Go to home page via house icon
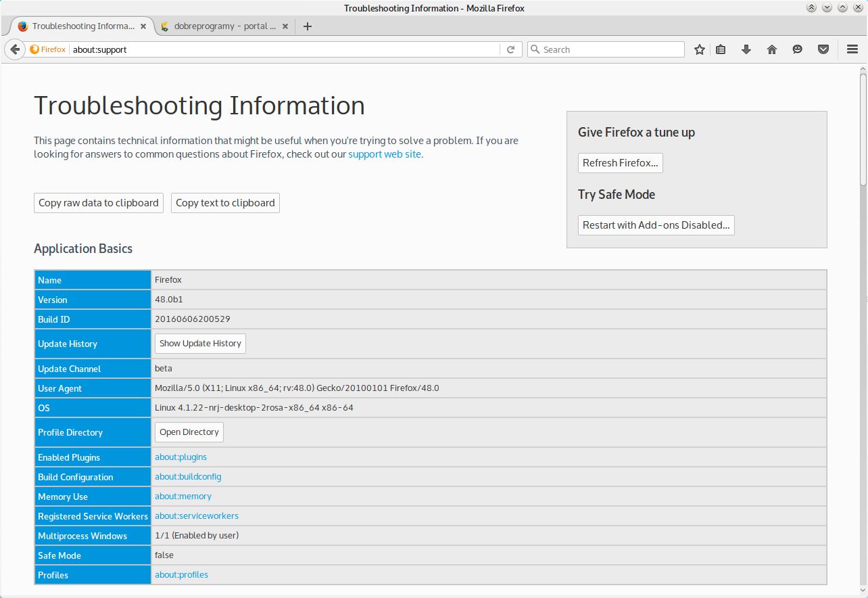Image resolution: width=868 pixels, height=598 pixels. (x=772, y=49)
